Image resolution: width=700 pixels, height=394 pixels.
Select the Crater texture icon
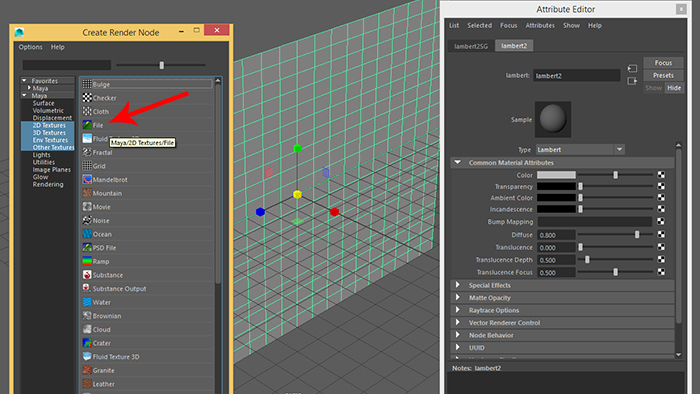pyautogui.click(x=87, y=343)
